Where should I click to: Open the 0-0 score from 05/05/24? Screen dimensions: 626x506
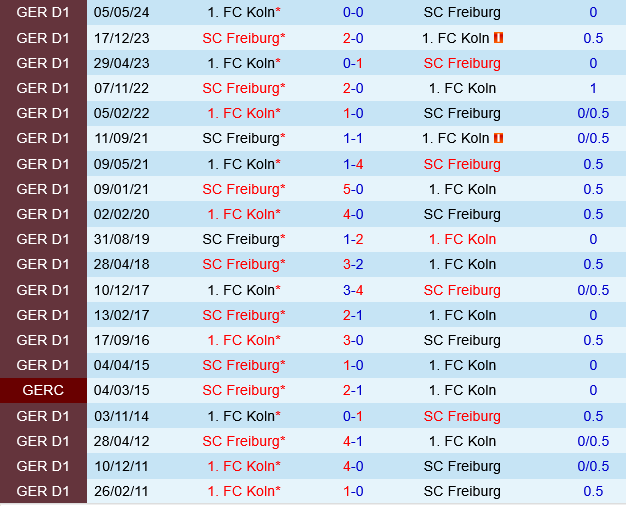point(353,13)
